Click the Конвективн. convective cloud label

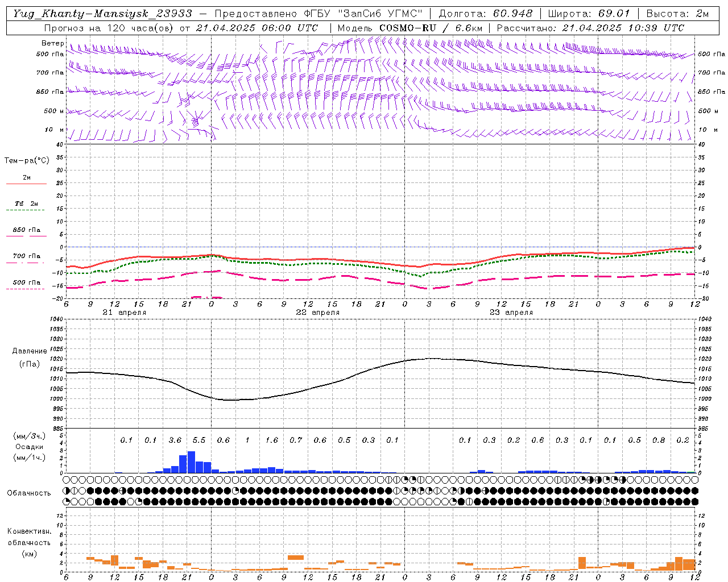(x=29, y=531)
